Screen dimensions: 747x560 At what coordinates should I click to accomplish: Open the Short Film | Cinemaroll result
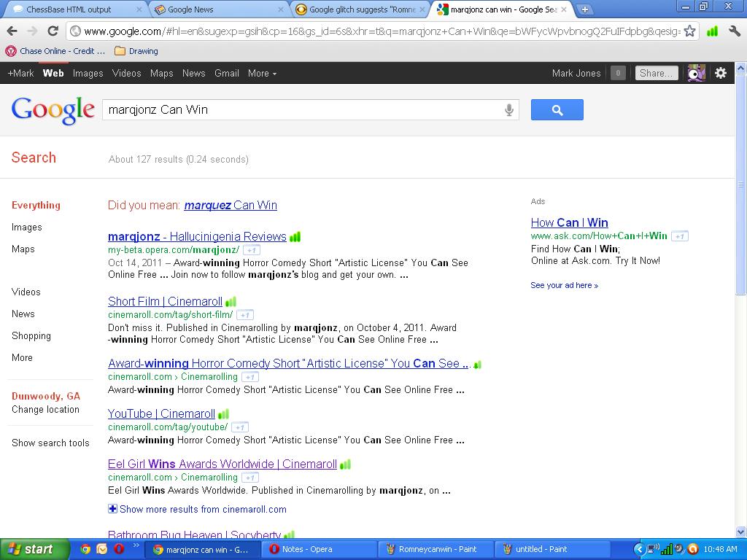click(x=166, y=301)
